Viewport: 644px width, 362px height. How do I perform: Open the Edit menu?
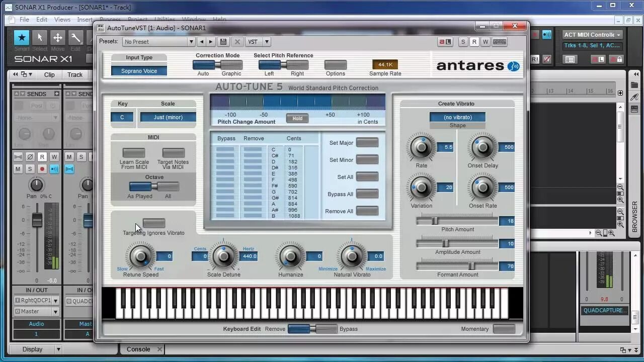click(x=42, y=20)
